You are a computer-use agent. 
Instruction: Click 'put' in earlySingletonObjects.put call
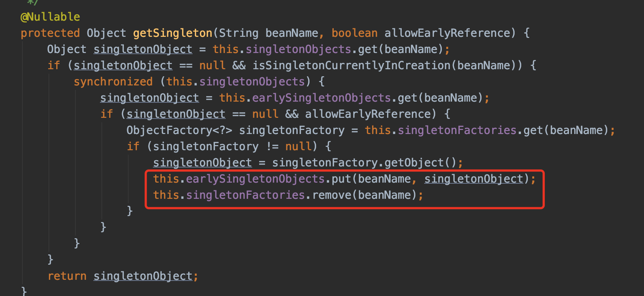point(341,179)
